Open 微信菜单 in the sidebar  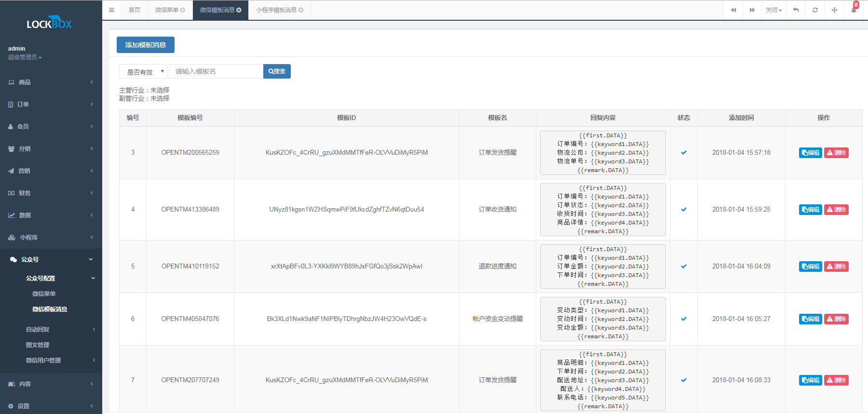(x=44, y=294)
